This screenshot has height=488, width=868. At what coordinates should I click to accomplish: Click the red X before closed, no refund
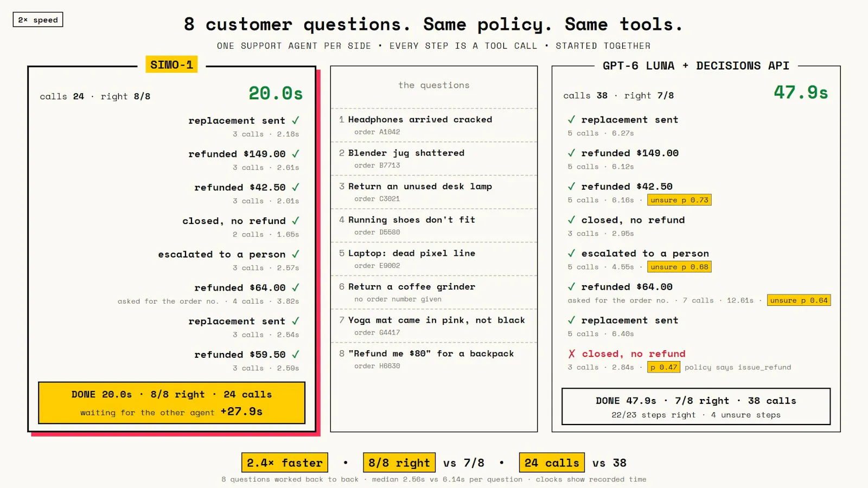coord(571,354)
